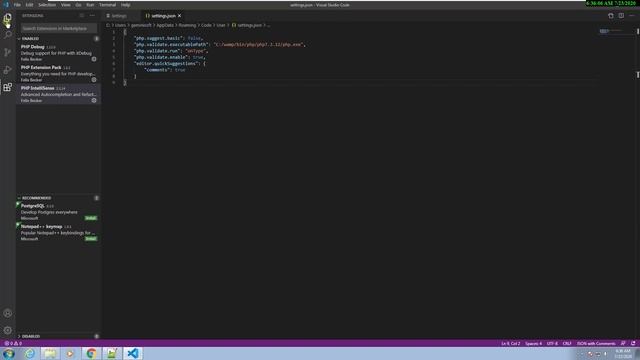Open manage gear for PHP IntelliSense extension
This screenshot has width=640, height=360.
pyautogui.click(x=94, y=100)
